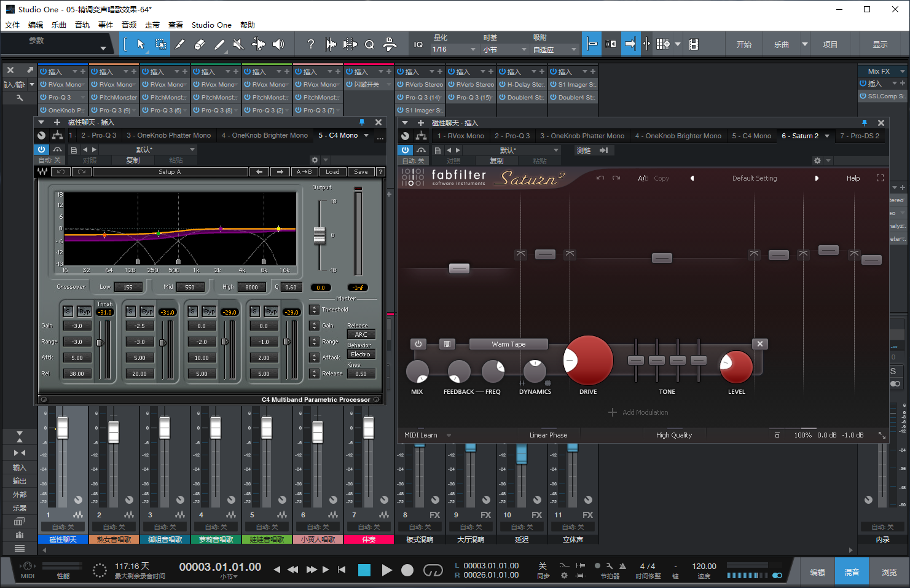910x588 pixels.
Task: Open the 参数 parameter dropdown arrow
Action: point(103,48)
